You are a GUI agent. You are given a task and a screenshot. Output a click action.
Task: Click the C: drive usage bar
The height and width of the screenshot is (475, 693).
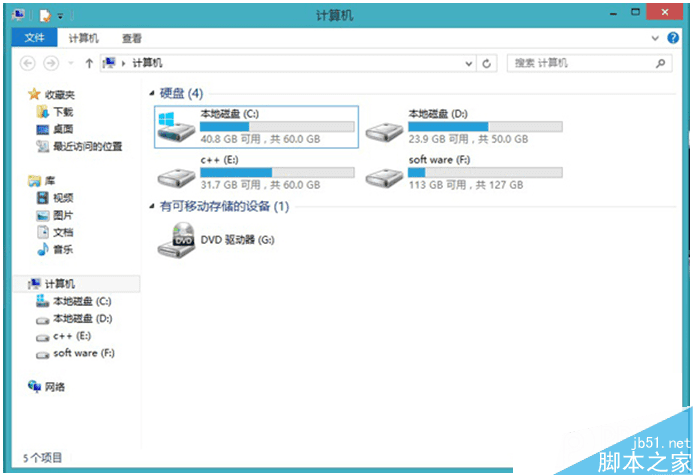click(277, 127)
